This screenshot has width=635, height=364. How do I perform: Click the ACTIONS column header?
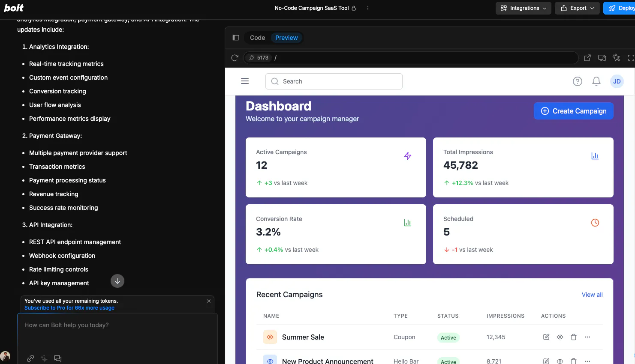554,316
